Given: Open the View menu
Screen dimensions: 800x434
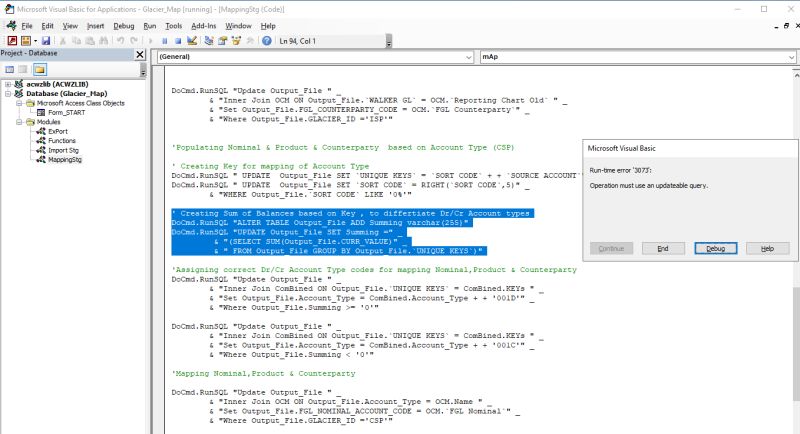Looking at the screenshot, I should (x=70, y=26).
